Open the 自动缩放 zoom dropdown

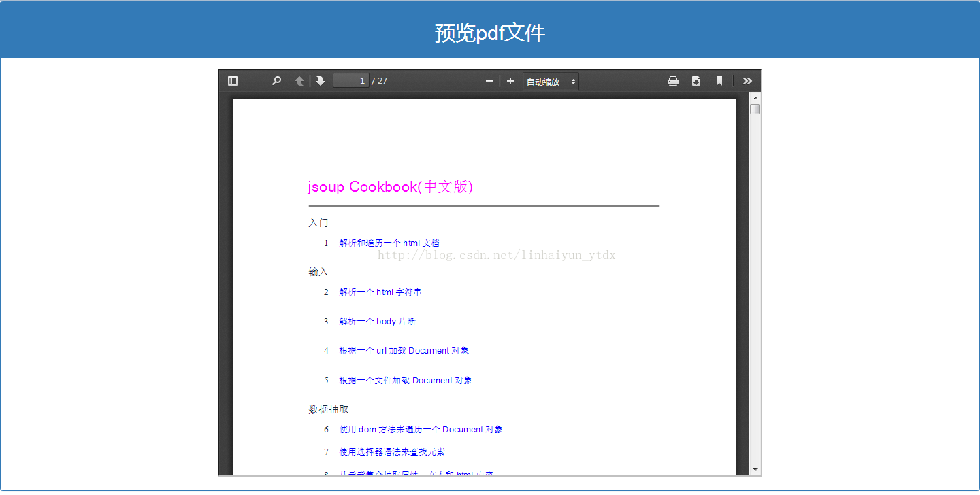551,82
